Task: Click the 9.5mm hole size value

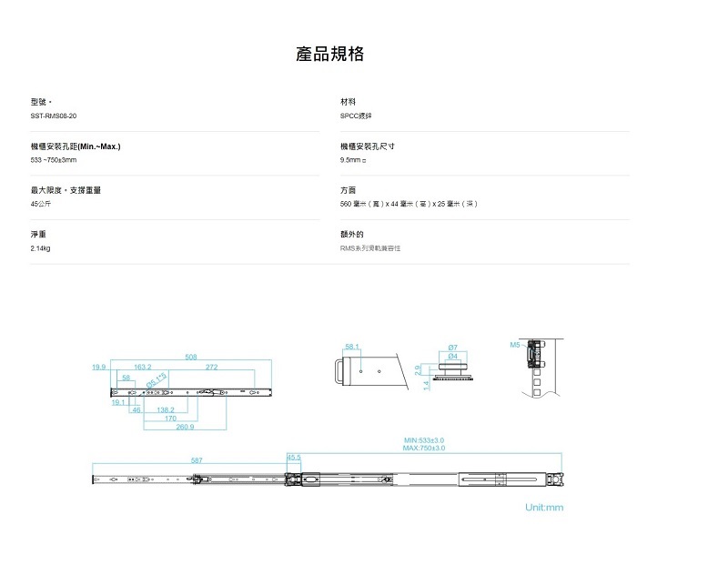Action: [x=353, y=160]
